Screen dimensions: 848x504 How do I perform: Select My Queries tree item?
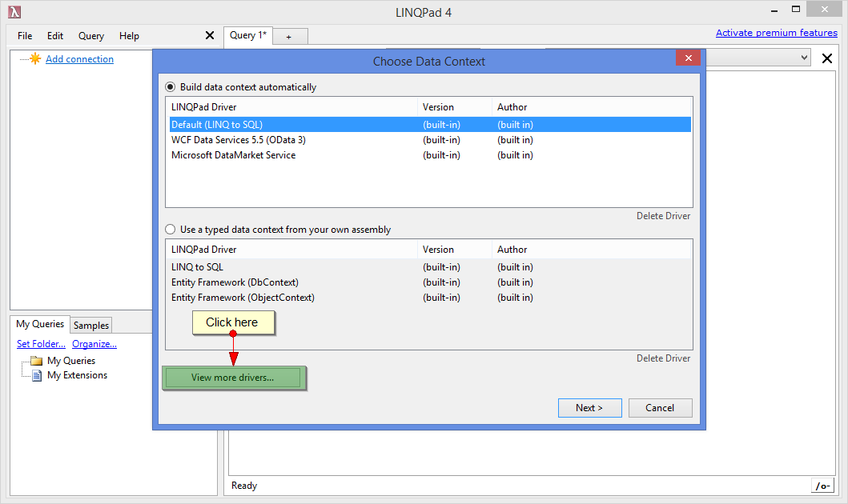tap(70, 361)
